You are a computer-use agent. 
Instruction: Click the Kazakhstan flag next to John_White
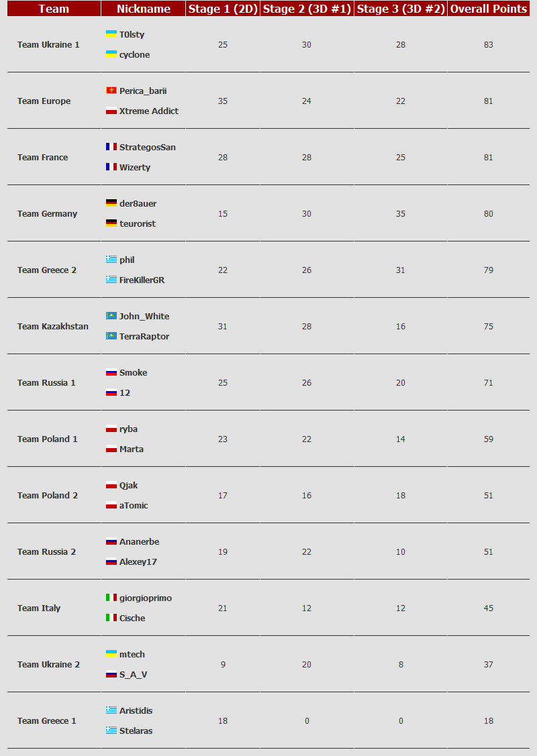(111, 315)
